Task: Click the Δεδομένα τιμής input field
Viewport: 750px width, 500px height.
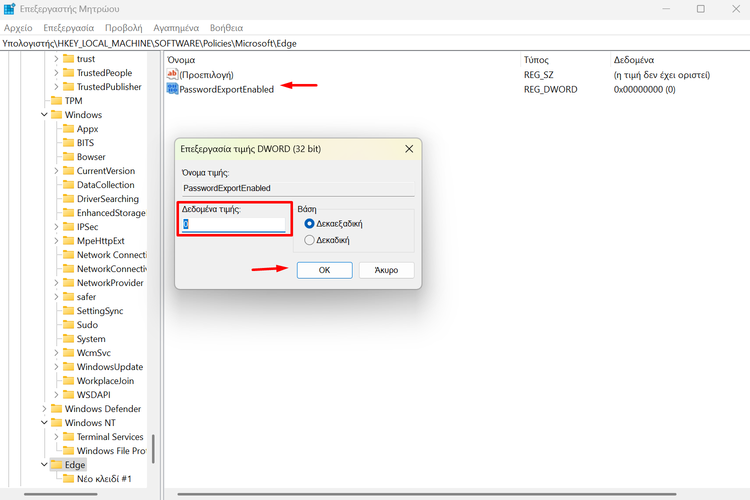Action: tap(233, 224)
